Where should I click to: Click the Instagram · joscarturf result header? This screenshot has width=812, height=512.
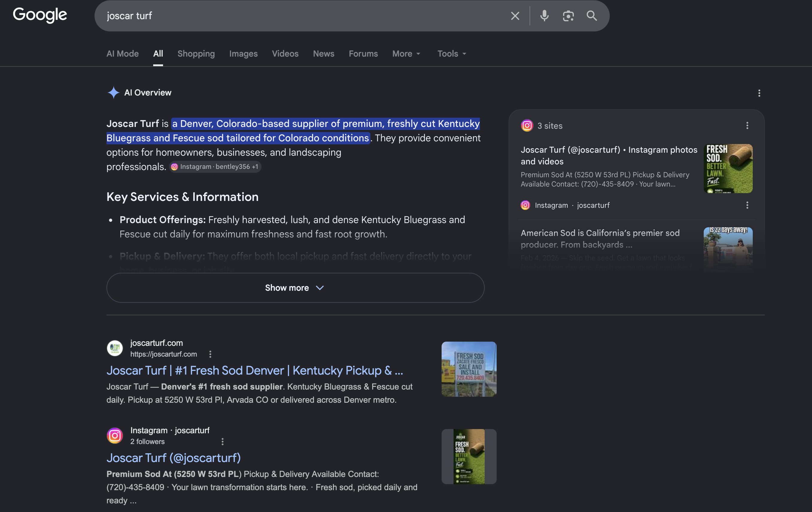click(170, 430)
